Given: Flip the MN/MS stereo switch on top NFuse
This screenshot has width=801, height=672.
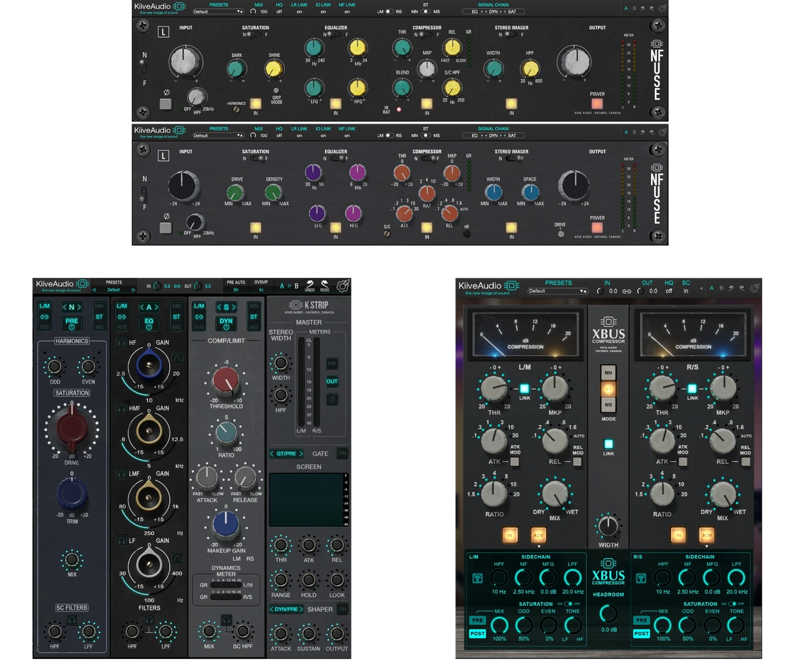Looking at the screenshot, I should pyautogui.click(x=425, y=11).
